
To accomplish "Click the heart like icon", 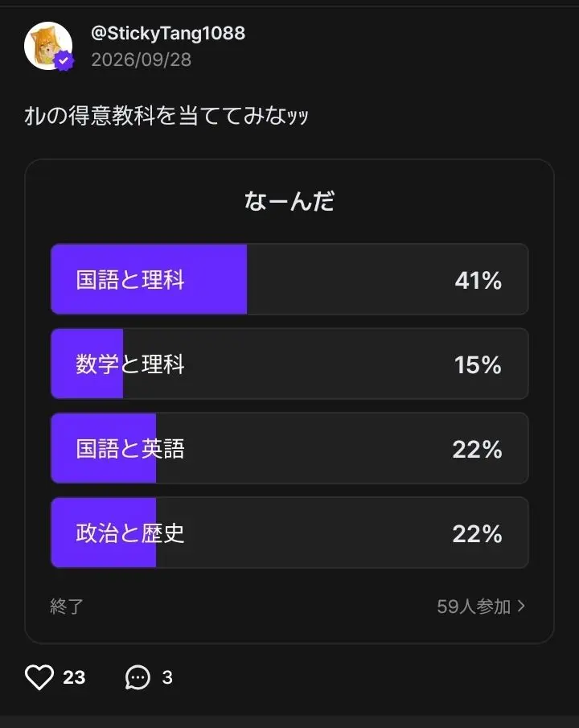I will click(x=39, y=677).
